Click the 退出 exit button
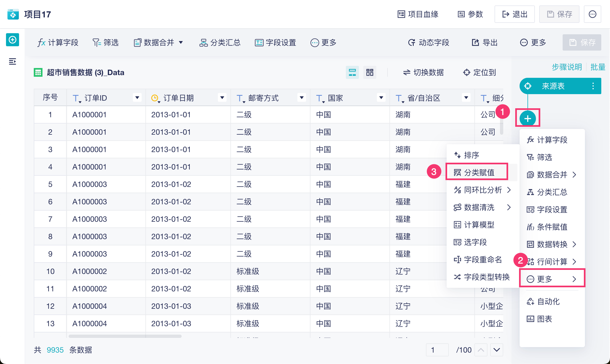Viewport: 610px width, 364px height. click(514, 14)
